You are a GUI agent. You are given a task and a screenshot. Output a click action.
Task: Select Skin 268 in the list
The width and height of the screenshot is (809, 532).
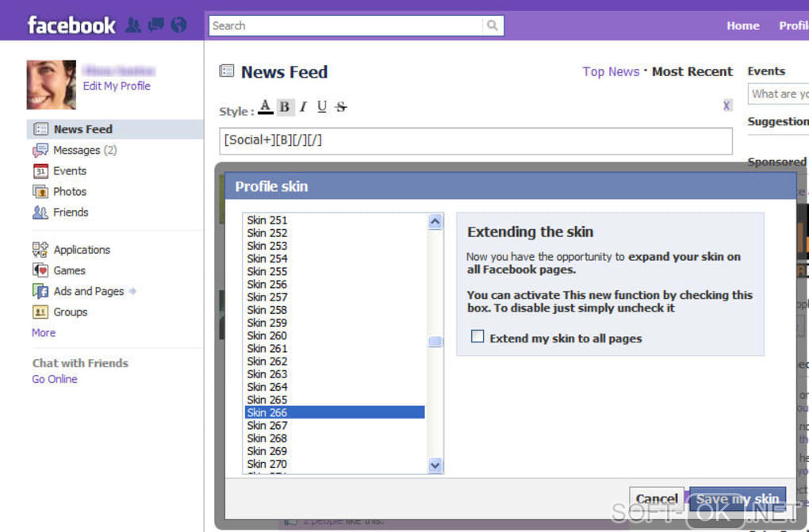coord(335,438)
